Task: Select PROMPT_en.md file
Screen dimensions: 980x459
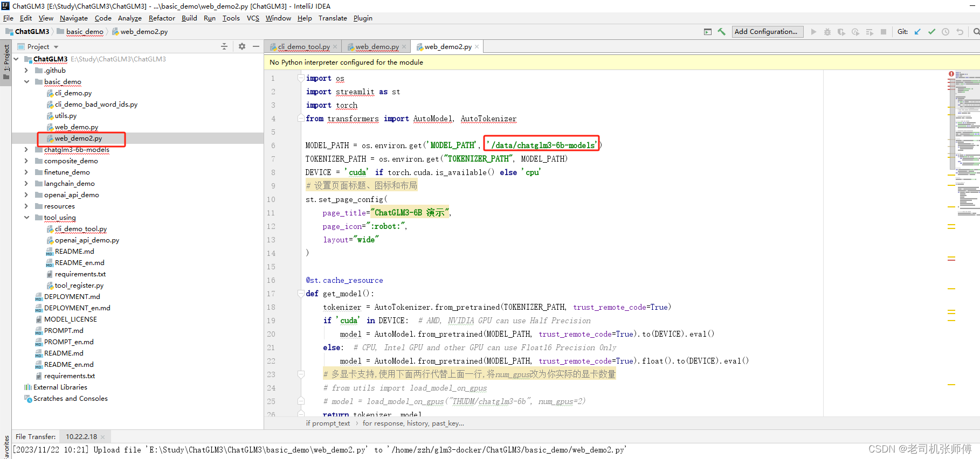Action: tap(69, 342)
